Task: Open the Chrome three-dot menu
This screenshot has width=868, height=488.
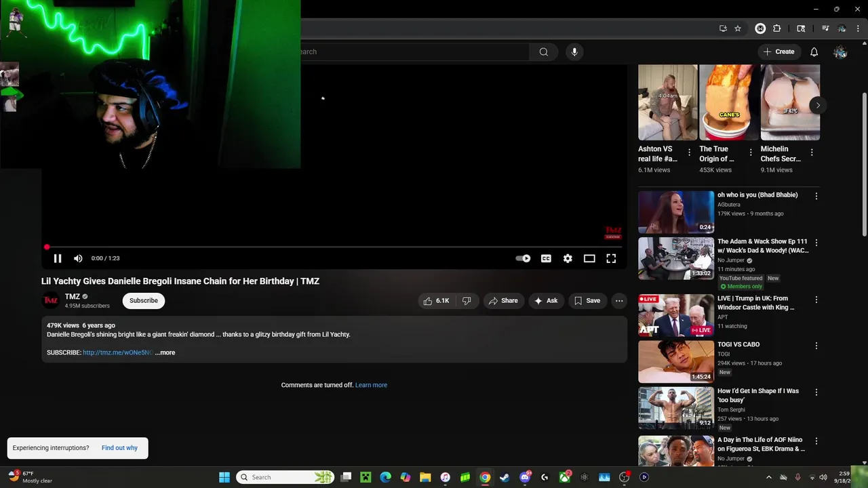Action: [858, 28]
